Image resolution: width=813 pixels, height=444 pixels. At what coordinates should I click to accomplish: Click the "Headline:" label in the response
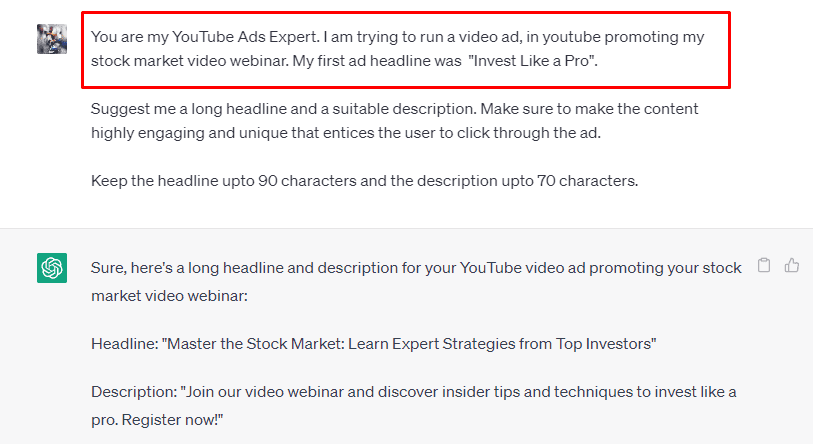(124, 344)
